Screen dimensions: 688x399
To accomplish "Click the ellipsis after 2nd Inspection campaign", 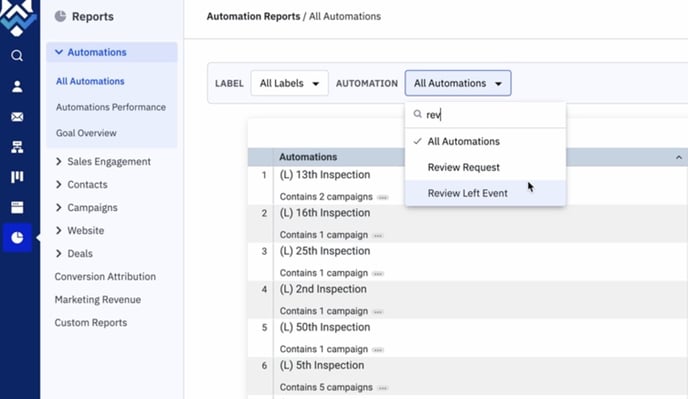I will point(377,312).
